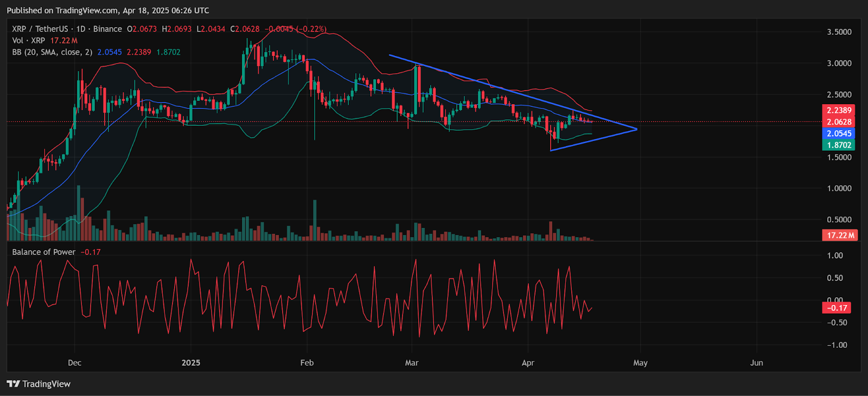Viewport: 868px width, 396px height.
Task: Click the 17.22 M volume label
Action: 840,235
